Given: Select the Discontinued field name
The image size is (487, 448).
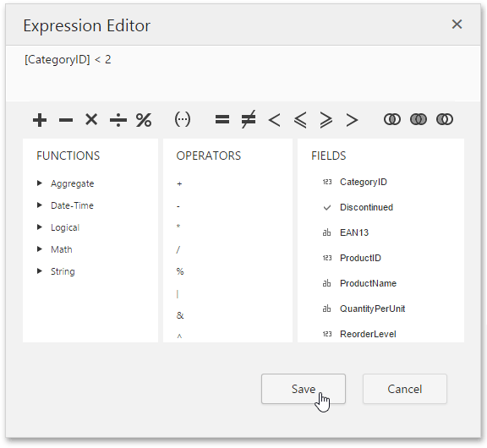Looking at the screenshot, I should click(x=366, y=207).
